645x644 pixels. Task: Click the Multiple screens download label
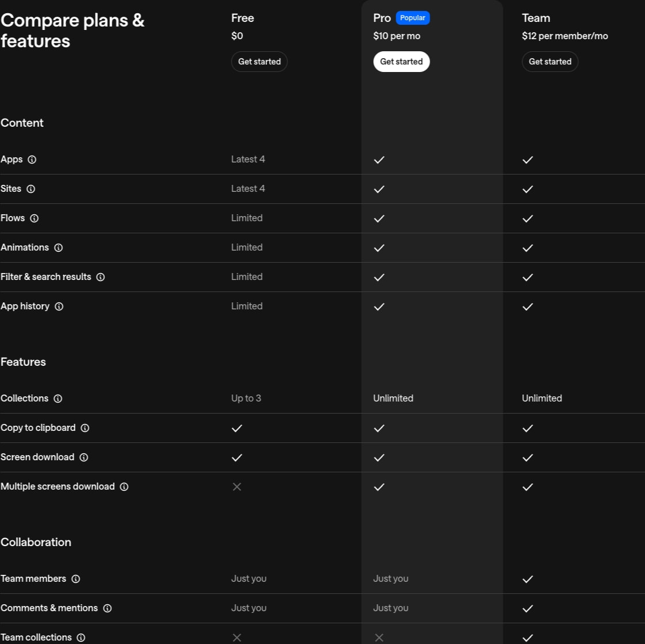tap(58, 486)
